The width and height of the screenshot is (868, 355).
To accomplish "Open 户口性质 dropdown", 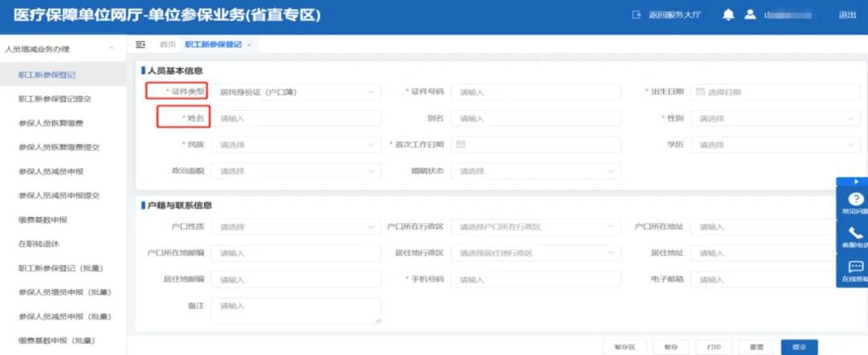I will 296,226.
